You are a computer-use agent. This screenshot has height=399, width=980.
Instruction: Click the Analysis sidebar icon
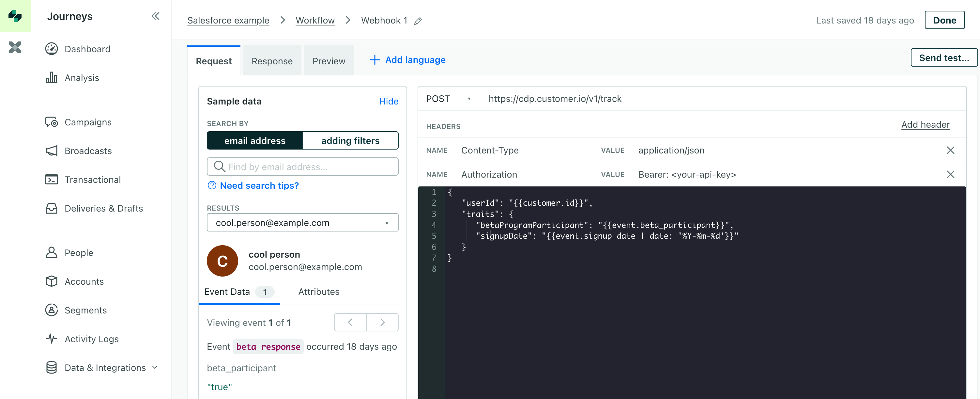[52, 78]
